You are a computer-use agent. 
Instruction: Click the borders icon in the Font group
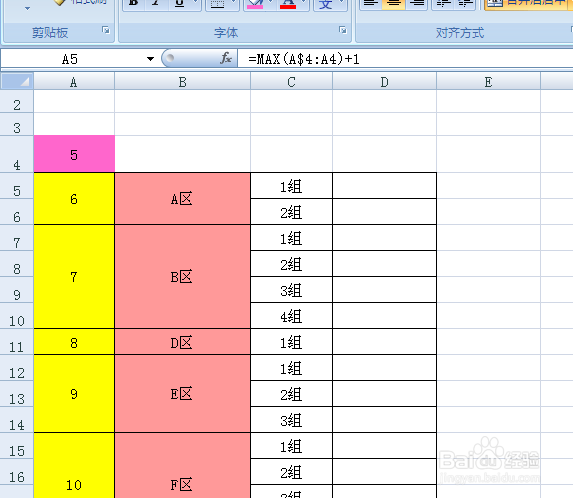click(217, 4)
